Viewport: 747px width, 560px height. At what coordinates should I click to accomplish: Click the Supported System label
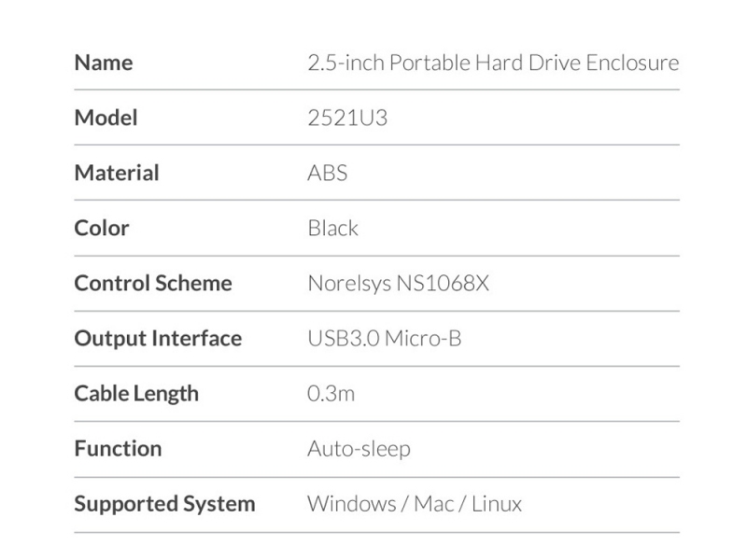[x=164, y=504]
